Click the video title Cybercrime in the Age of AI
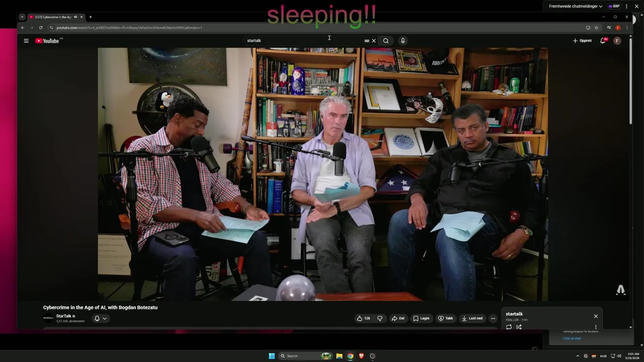This screenshot has width=644, height=362. 100,307
